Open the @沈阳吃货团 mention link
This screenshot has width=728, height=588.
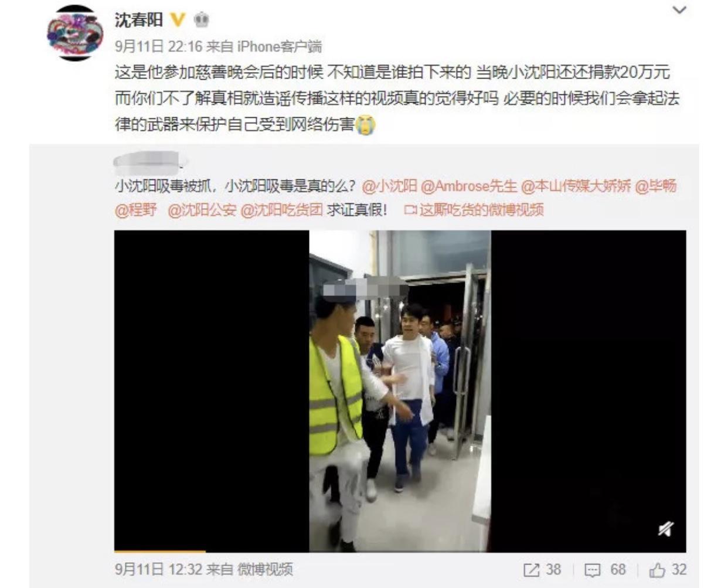(282, 210)
